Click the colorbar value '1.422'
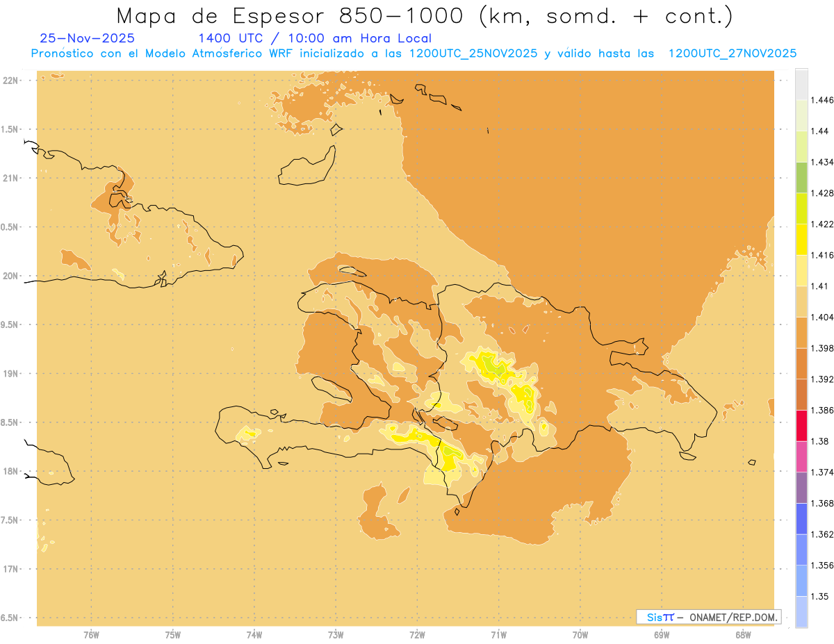This screenshot has height=644, width=834. [x=821, y=224]
